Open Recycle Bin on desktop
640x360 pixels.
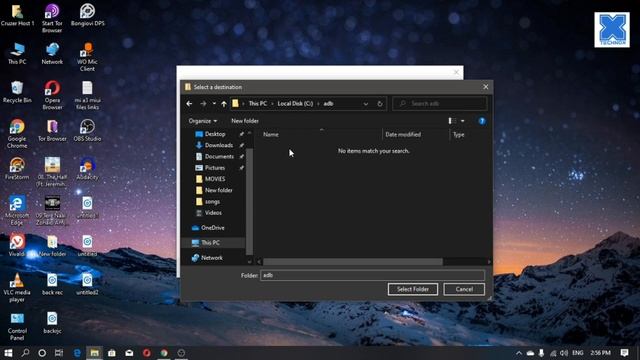coord(17,92)
